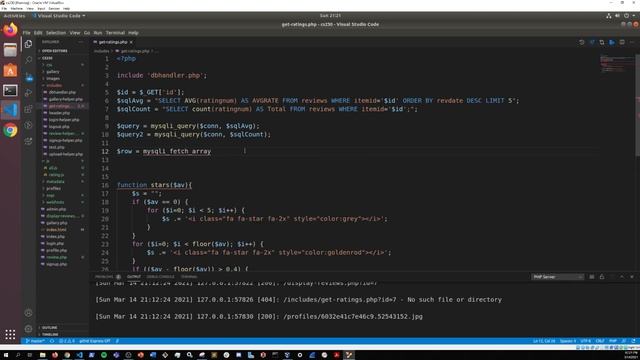Toggle the output scroll lock icon
This screenshot has width=640, height=360.
coord(602,277)
